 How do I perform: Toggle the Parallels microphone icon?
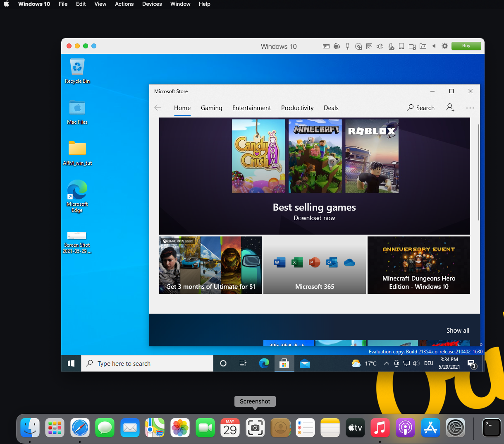(x=391, y=46)
